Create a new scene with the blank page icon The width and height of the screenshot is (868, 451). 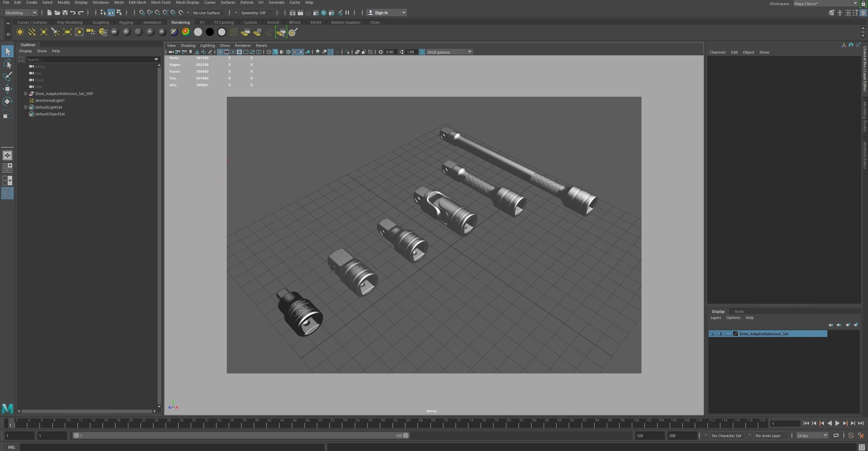(x=49, y=13)
